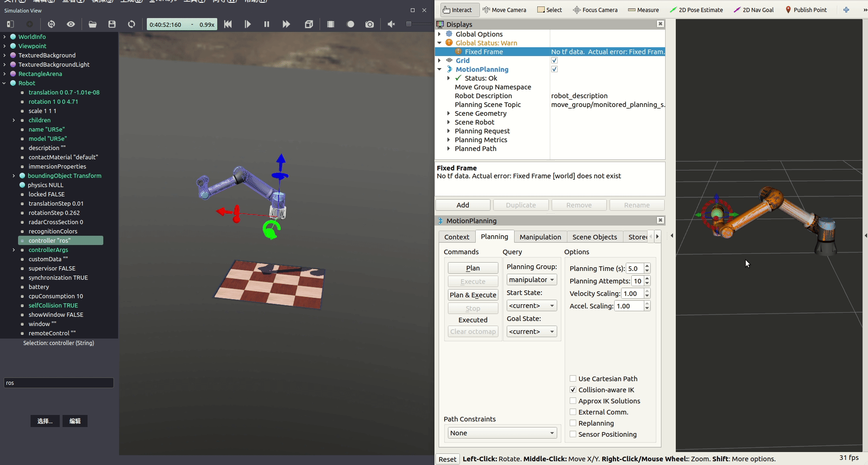Toggle the scene tree side panel icon
Screen dimensions: 868x465
point(10,24)
